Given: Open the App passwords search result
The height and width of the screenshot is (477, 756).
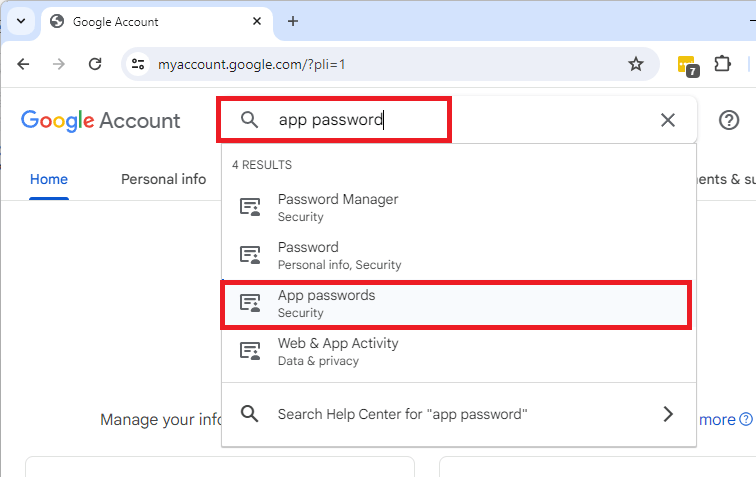Looking at the screenshot, I should tap(326, 303).
